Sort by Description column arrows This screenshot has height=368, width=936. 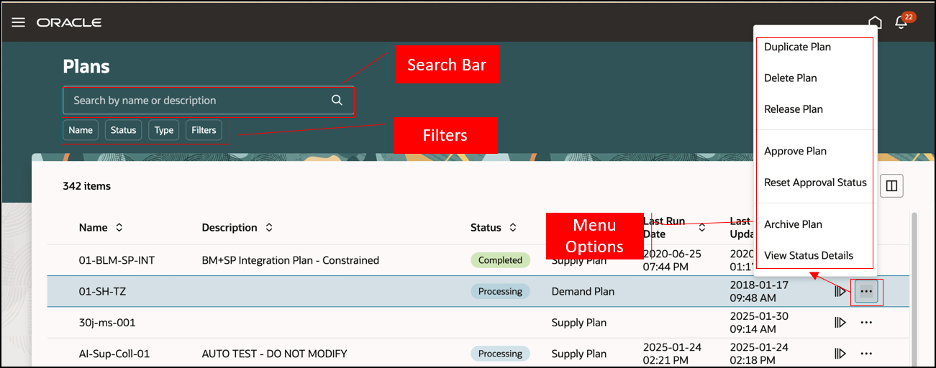(269, 228)
